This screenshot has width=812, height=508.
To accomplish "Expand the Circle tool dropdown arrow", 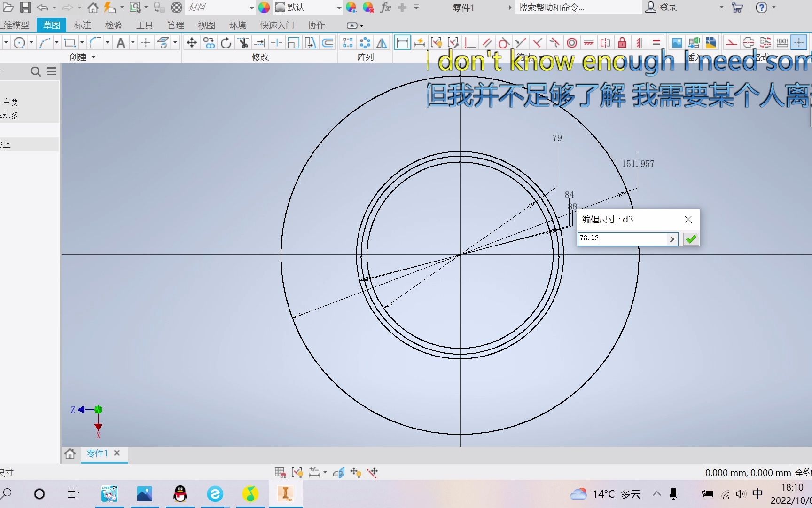I will tap(31, 43).
